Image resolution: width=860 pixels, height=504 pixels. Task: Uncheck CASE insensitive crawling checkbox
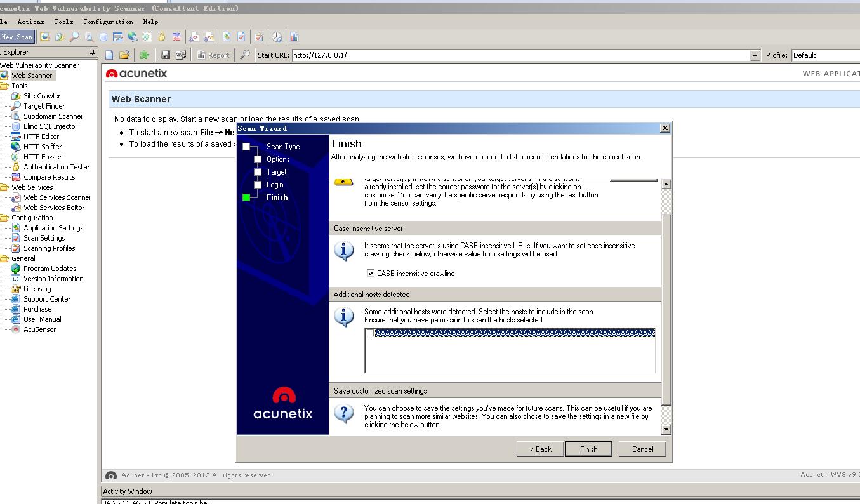pyautogui.click(x=371, y=274)
